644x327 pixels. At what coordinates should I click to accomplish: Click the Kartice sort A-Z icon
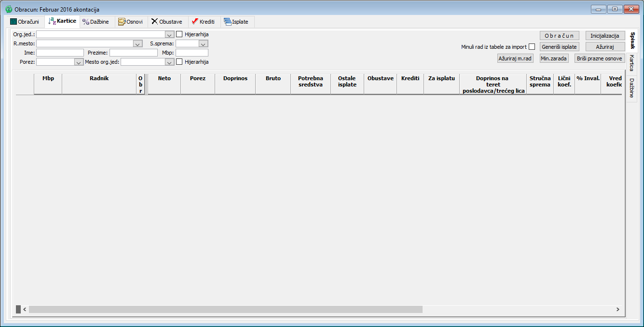(52, 21)
